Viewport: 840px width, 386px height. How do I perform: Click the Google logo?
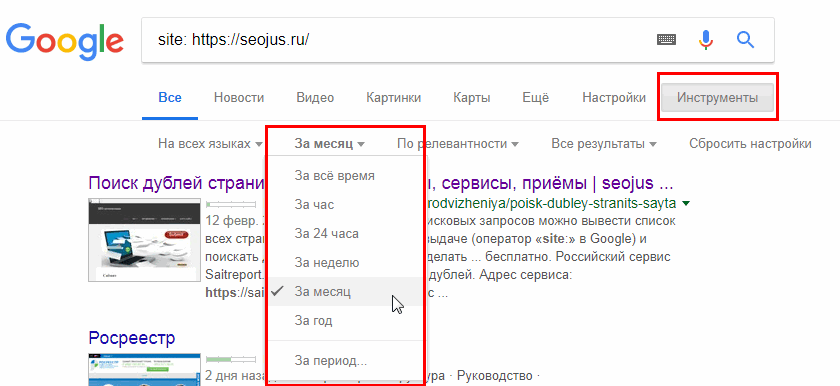point(64,41)
